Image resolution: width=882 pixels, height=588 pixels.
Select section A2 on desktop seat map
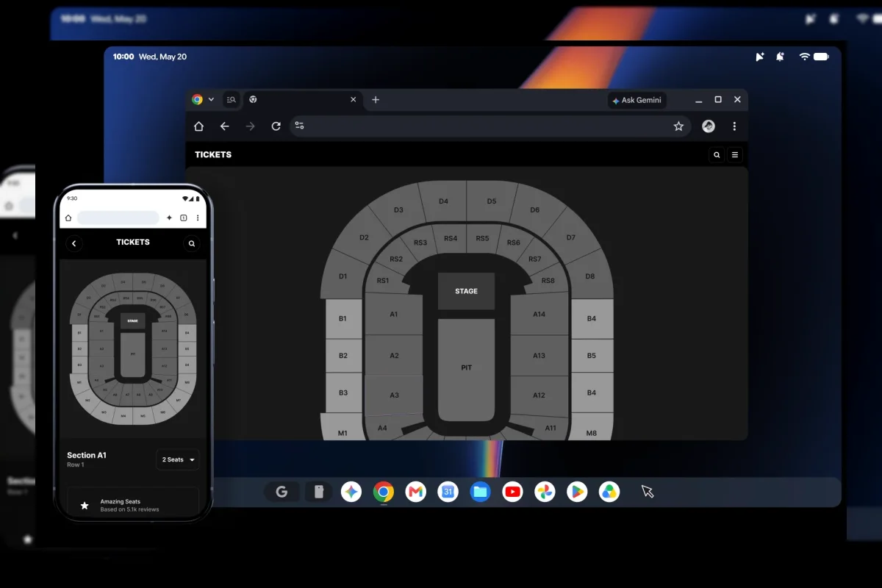394,356
